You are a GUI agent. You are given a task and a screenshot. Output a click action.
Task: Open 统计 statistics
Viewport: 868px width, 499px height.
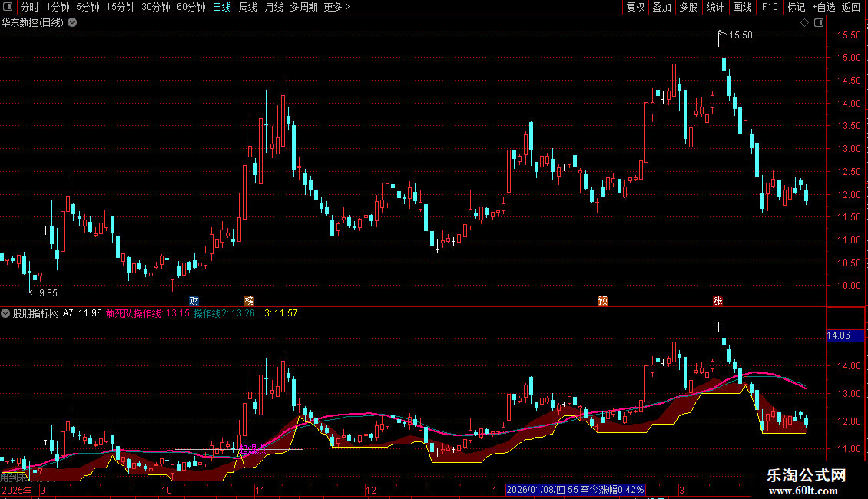coord(714,7)
